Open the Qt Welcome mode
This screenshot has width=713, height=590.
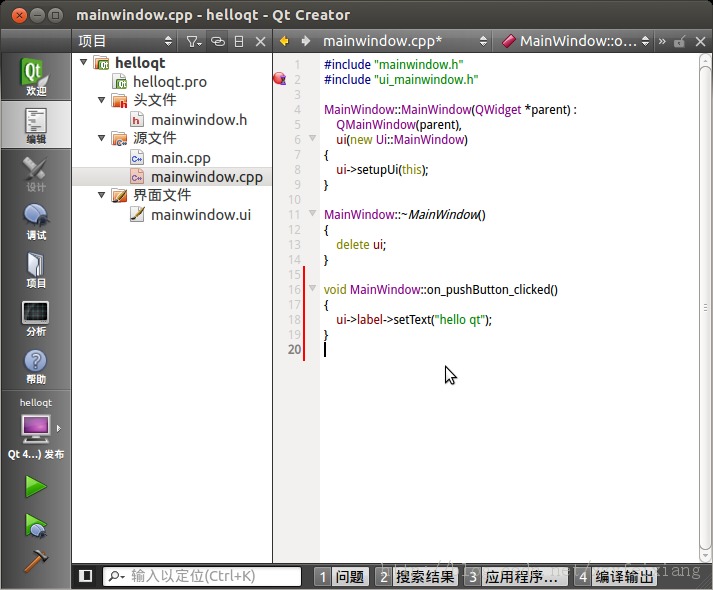click(x=35, y=76)
